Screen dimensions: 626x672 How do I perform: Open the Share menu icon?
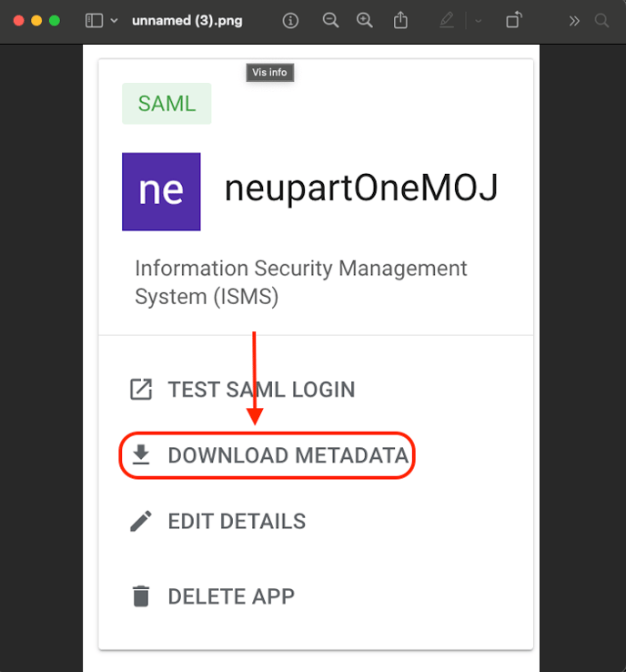click(x=400, y=21)
